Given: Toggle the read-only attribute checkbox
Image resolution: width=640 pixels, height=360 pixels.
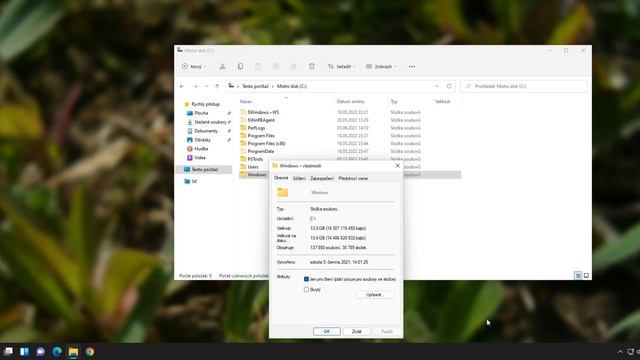Looking at the screenshot, I should [x=306, y=279].
